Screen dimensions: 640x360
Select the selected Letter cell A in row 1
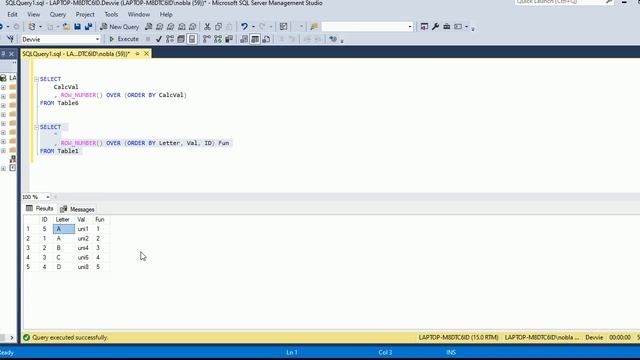[x=64, y=229]
